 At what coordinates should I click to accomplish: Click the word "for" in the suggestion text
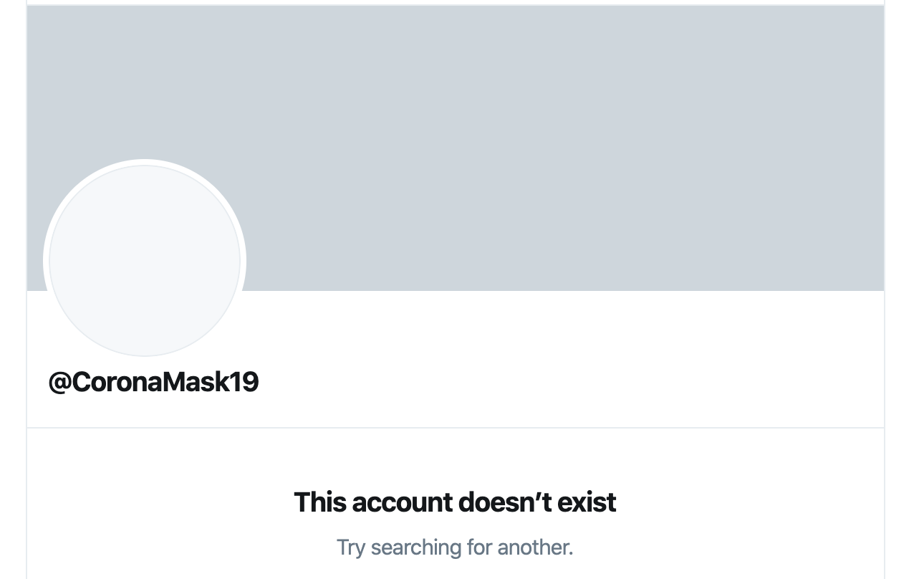click(480, 547)
